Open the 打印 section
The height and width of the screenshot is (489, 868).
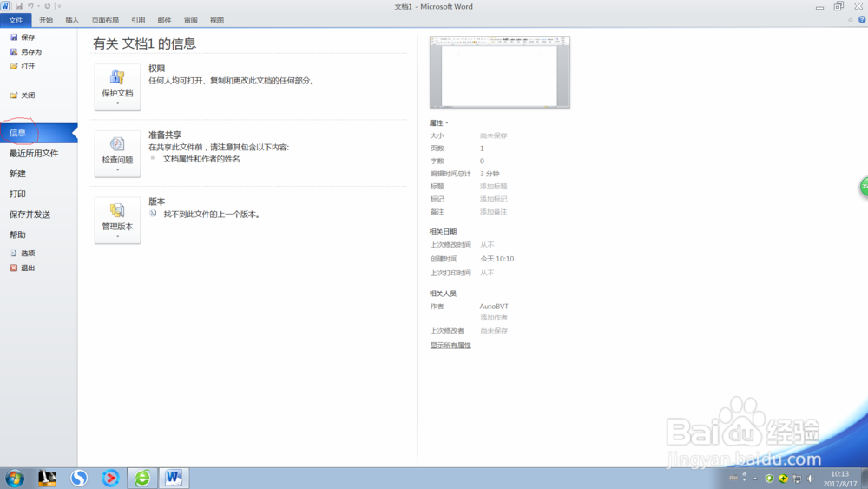click(17, 194)
